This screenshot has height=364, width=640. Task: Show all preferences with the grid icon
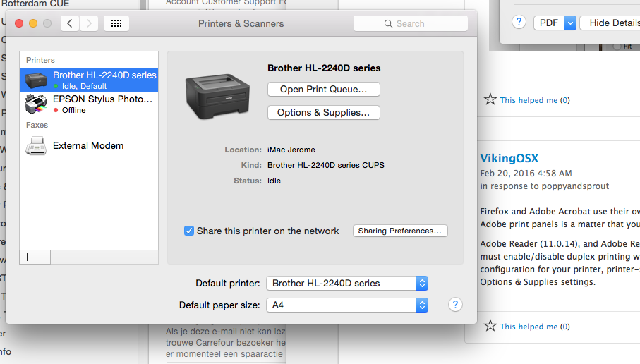point(116,23)
